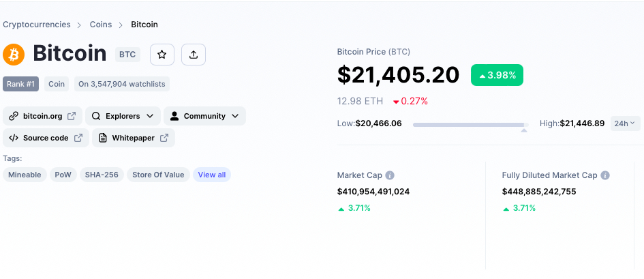Click the Bitcoin breadcrumb text
The height and width of the screenshot is (279, 644).
pos(144,25)
